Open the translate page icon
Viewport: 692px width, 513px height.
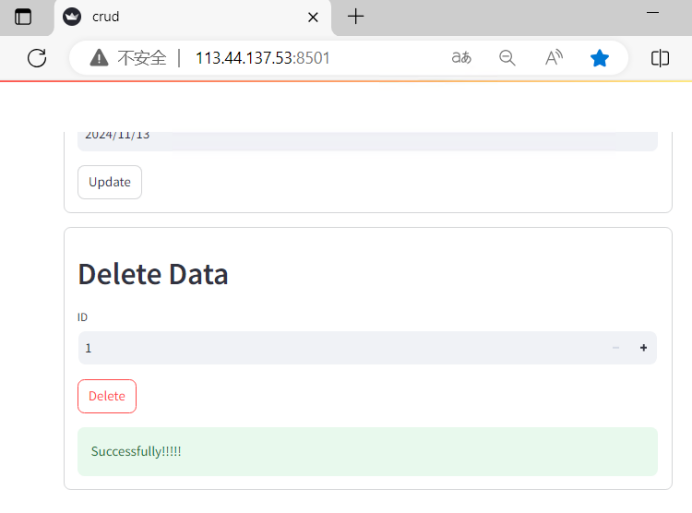pyautogui.click(x=461, y=58)
